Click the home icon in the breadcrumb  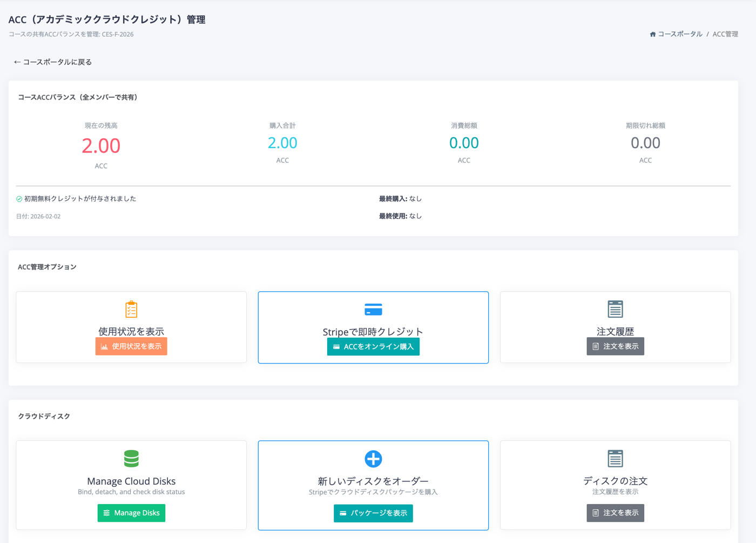653,34
